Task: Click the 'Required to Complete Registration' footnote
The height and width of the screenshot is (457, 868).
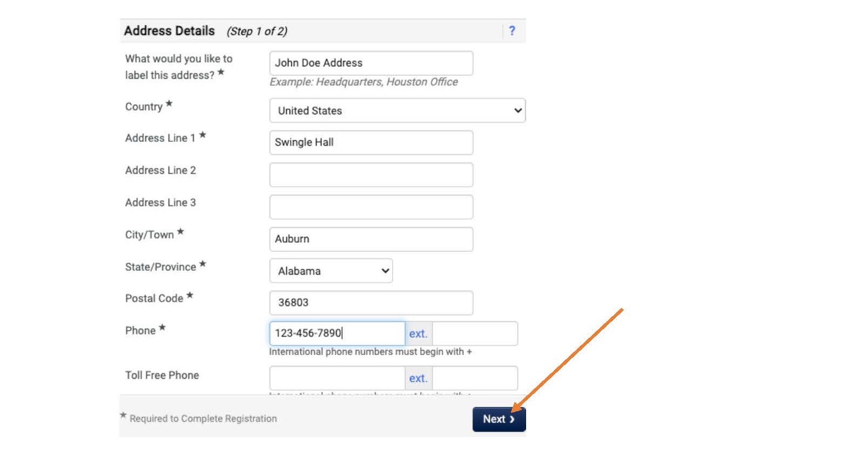Action: click(203, 419)
